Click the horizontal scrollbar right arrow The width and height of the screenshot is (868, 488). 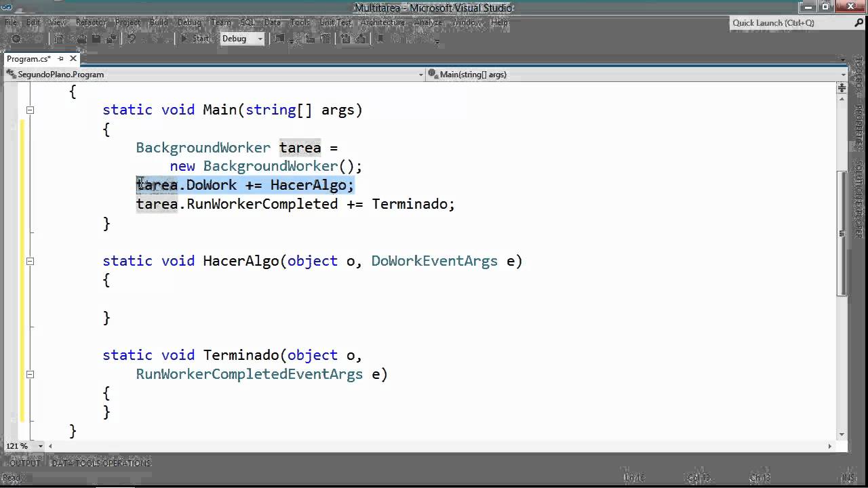[830, 446]
